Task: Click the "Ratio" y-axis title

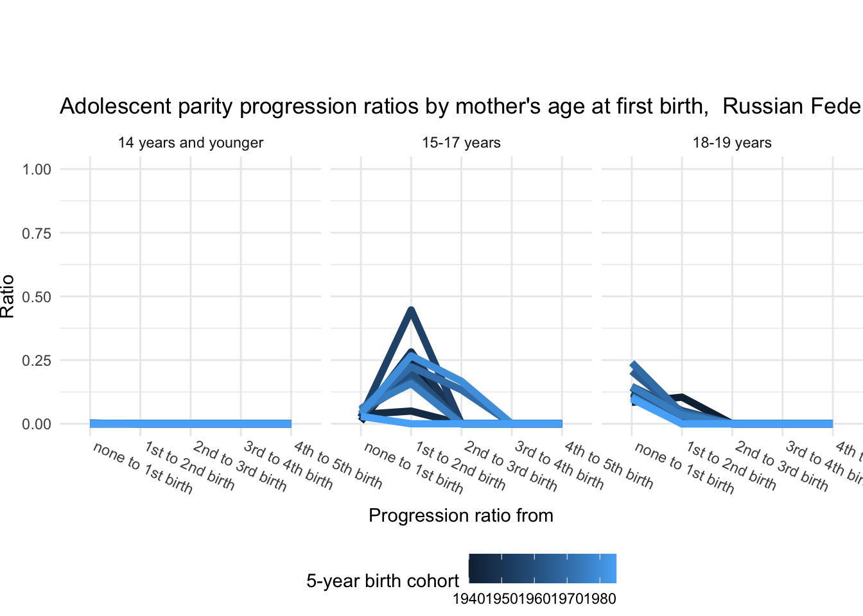Action: pyautogui.click(x=8, y=296)
